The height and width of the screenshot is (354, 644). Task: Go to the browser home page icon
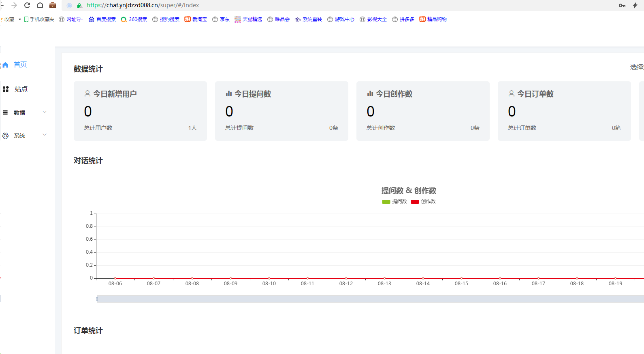(x=40, y=5)
